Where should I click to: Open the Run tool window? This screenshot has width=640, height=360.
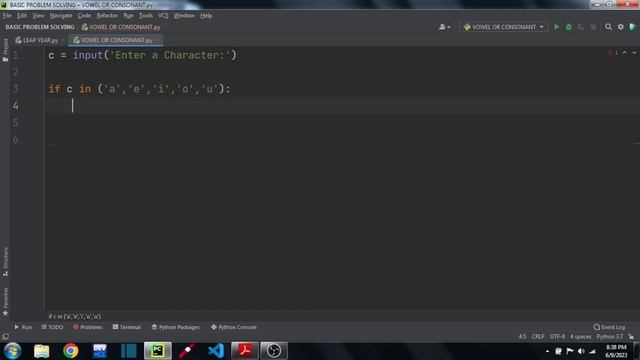[x=23, y=327]
